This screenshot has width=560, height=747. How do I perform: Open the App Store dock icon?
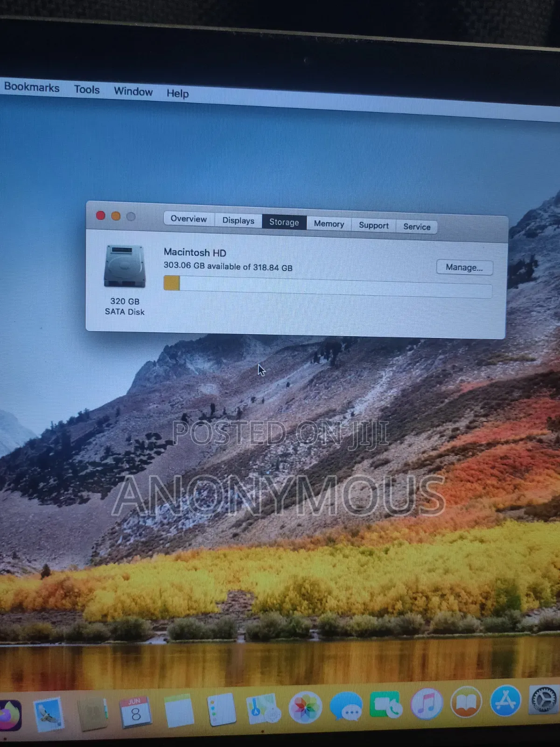click(x=506, y=700)
